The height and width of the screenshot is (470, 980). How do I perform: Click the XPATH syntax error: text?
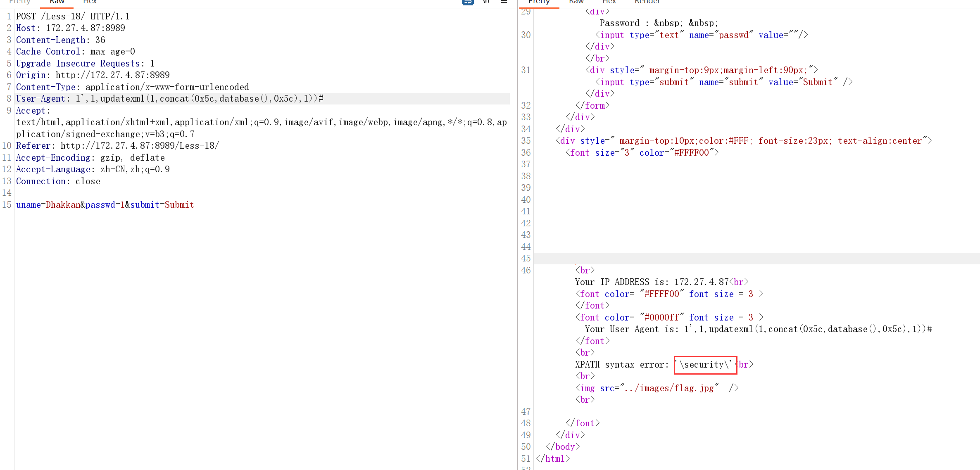[x=622, y=365]
